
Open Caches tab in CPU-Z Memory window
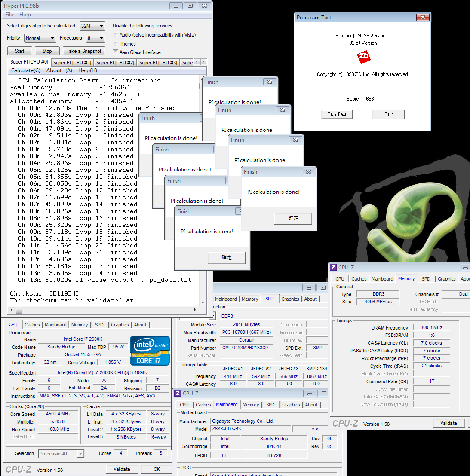click(x=359, y=279)
